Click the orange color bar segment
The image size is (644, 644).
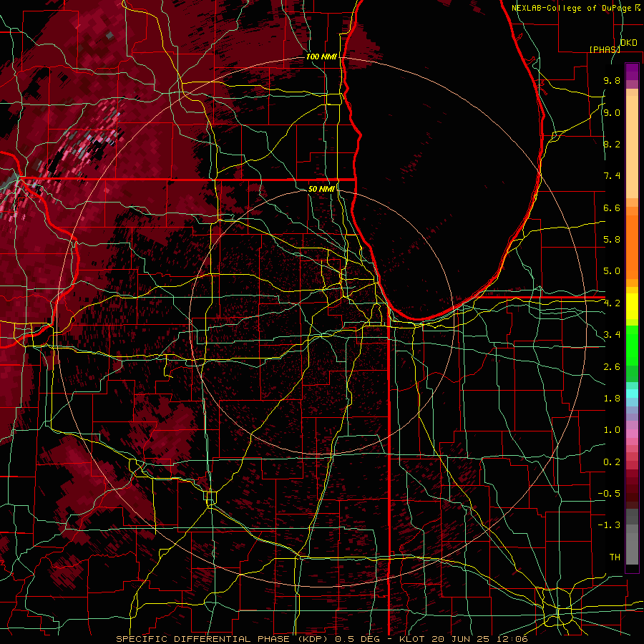point(632,246)
